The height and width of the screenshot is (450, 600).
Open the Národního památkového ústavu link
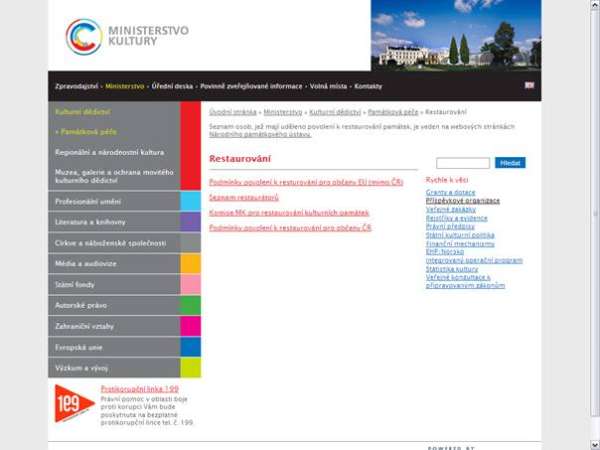click(260, 134)
